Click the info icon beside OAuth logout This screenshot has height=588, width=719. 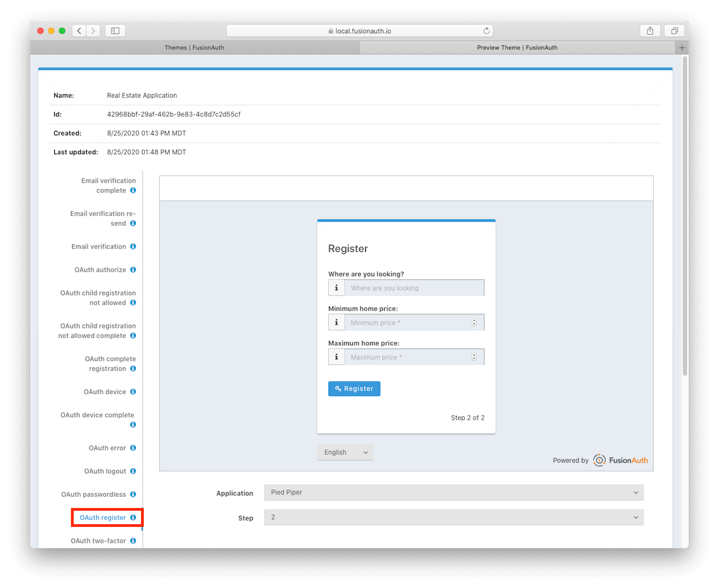[x=133, y=471]
